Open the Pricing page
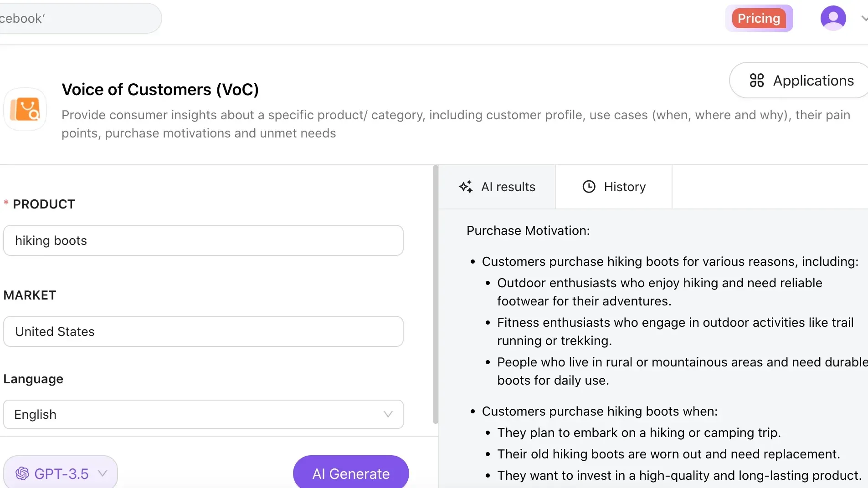 [759, 18]
